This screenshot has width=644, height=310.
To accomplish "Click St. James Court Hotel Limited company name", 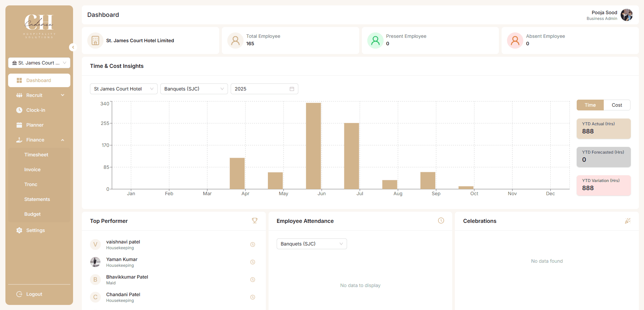I will pos(140,41).
